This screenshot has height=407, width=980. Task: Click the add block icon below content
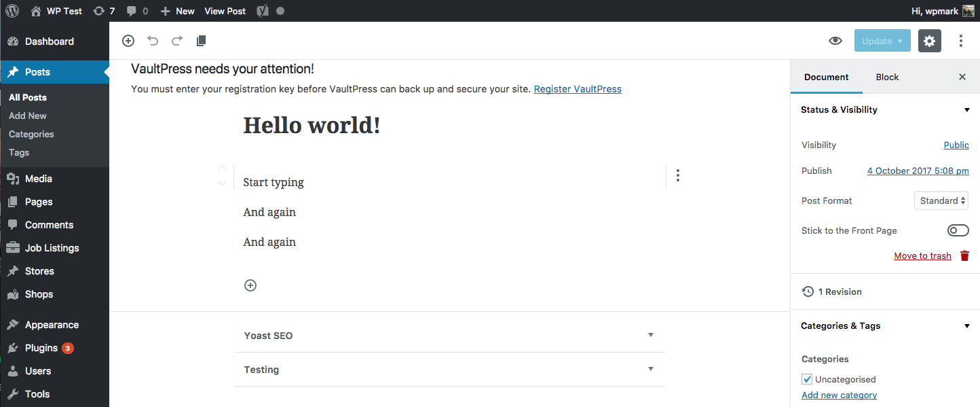[250, 285]
